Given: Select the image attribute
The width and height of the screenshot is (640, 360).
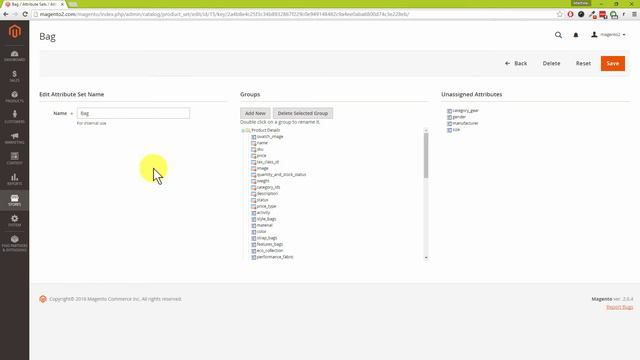Looking at the screenshot, I should pos(262,168).
